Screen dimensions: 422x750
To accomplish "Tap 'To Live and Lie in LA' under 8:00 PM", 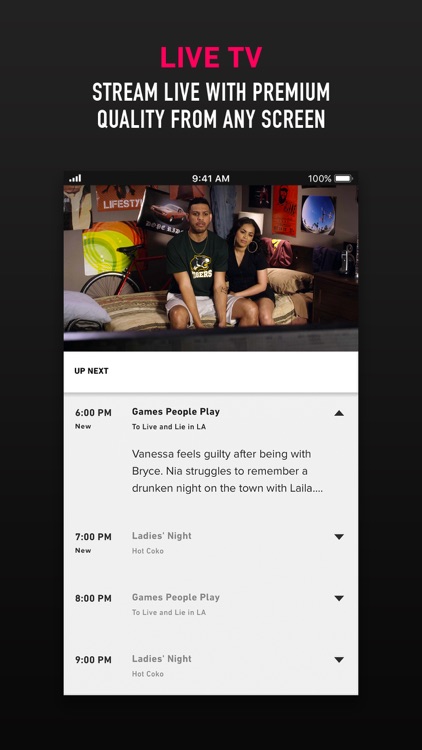I will [x=169, y=612].
